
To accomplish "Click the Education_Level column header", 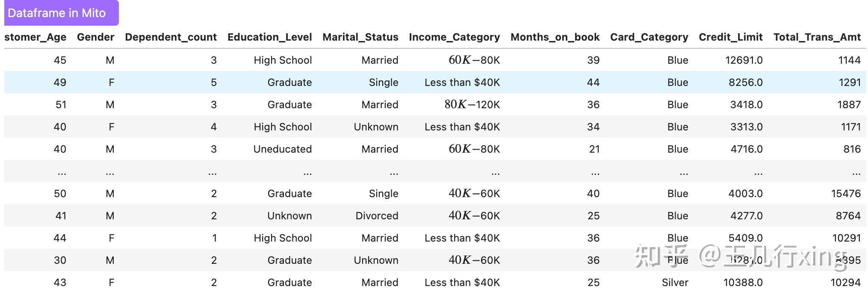I will pos(269,37).
